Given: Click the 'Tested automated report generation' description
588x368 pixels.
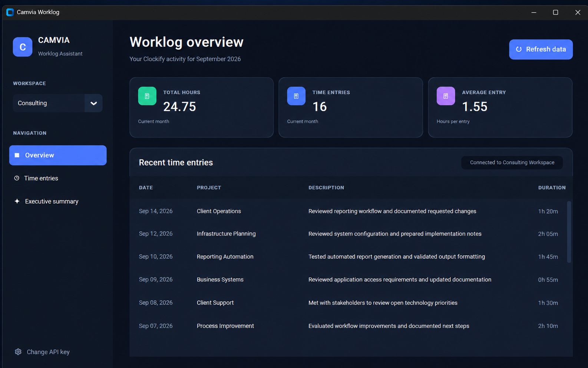Looking at the screenshot, I should click(397, 257).
